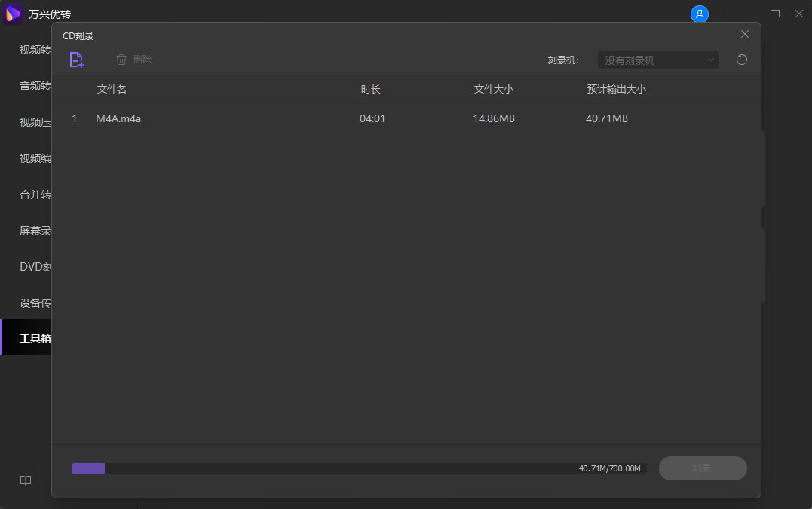Select the DVD刻 sidebar tab

(26, 267)
